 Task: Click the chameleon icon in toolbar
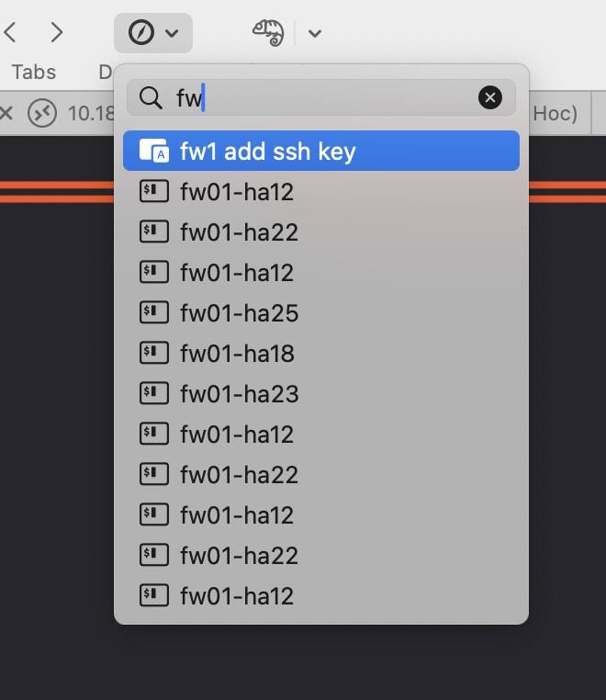(268, 33)
